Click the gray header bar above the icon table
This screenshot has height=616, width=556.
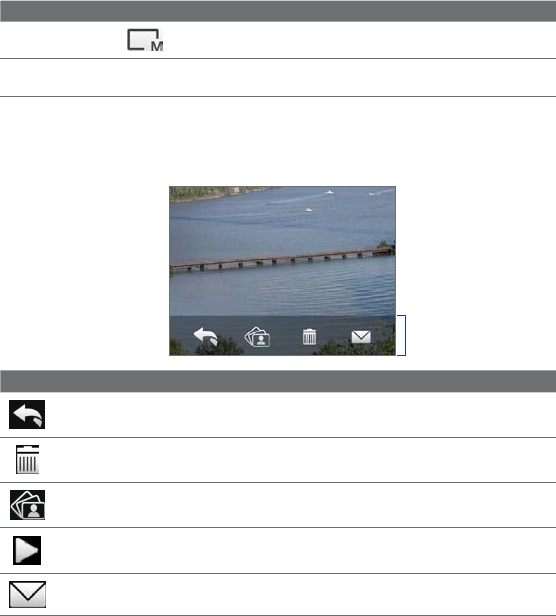(x=278, y=381)
